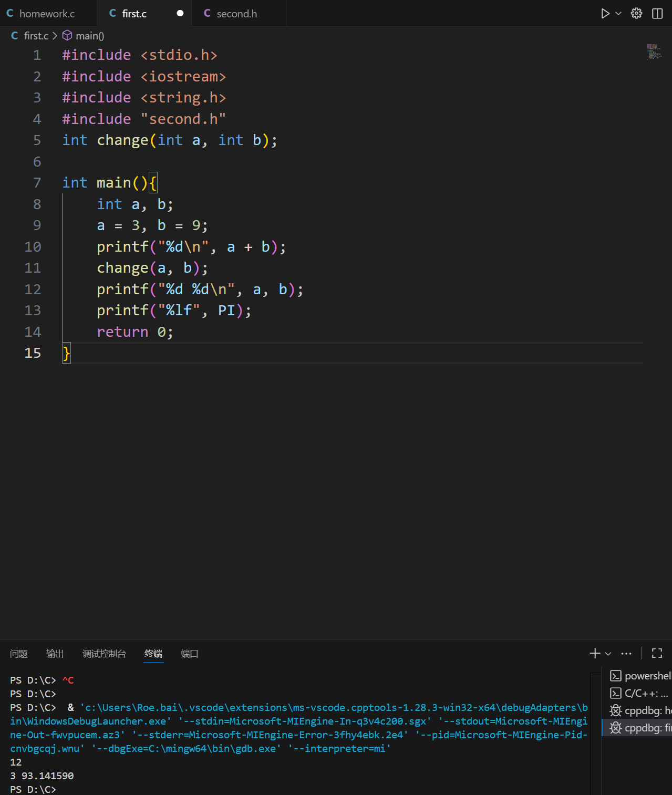Screen dimensions: 672x795
Task: Click the text #include <iostream>
Action: click(x=144, y=77)
